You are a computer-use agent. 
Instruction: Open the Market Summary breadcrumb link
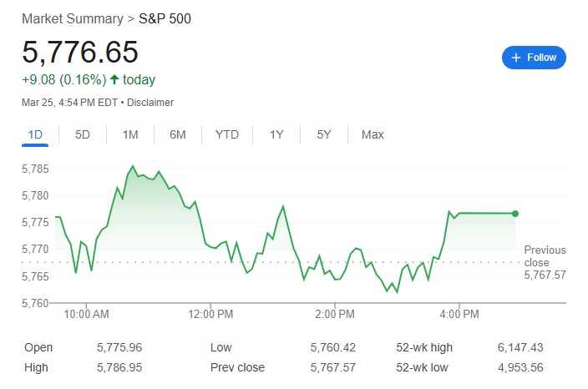71,18
